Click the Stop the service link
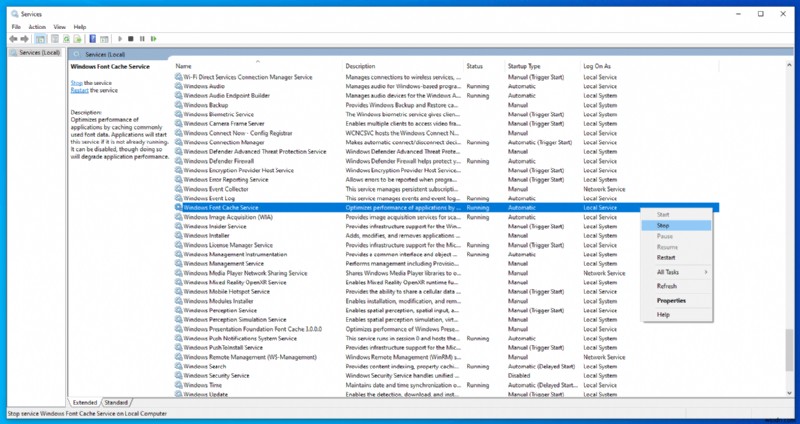800x424 pixels. 77,83
